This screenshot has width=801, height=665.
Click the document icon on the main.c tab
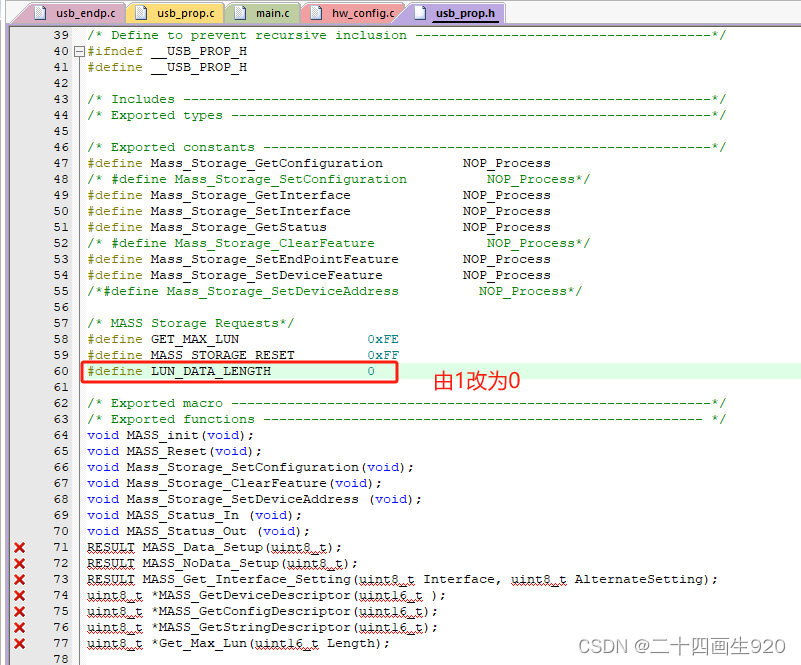[x=239, y=14]
